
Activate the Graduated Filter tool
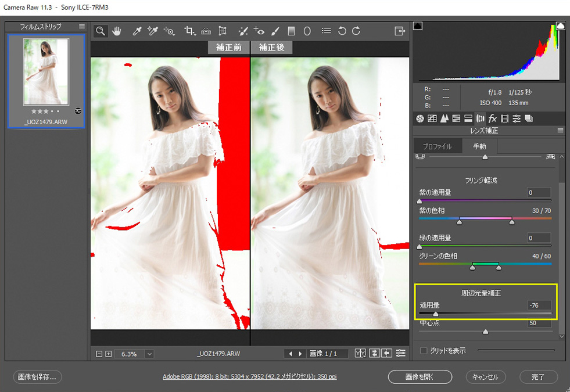point(292,31)
